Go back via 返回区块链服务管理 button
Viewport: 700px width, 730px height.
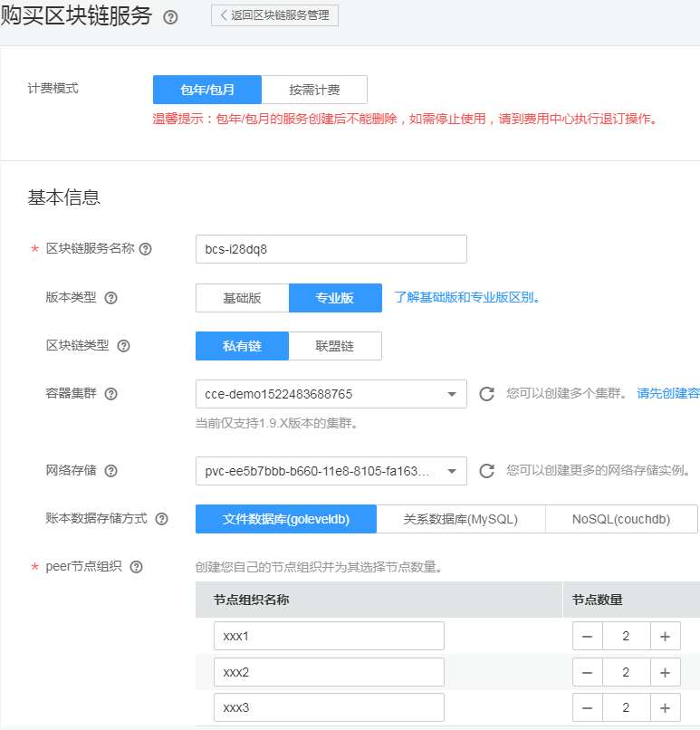point(274,15)
